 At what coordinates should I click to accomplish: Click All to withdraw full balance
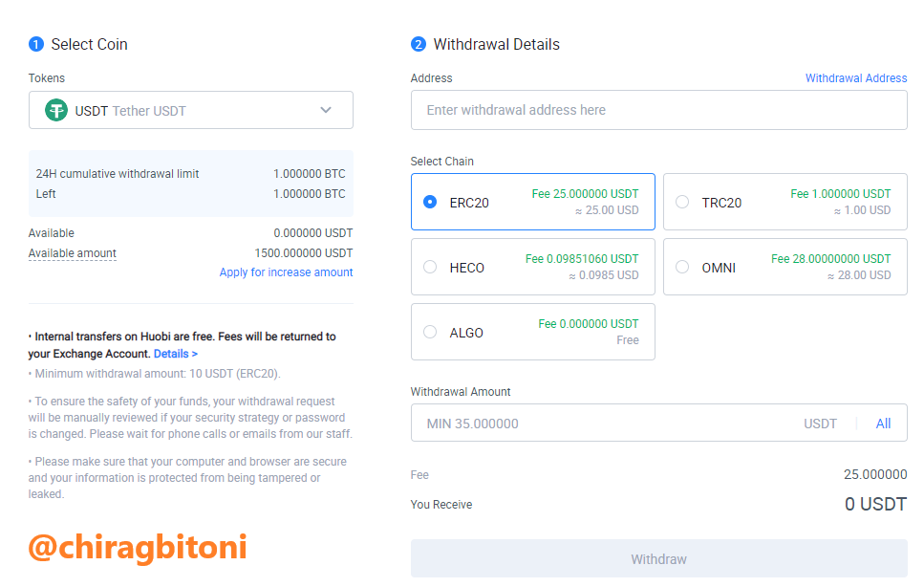pyautogui.click(x=883, y=424)
